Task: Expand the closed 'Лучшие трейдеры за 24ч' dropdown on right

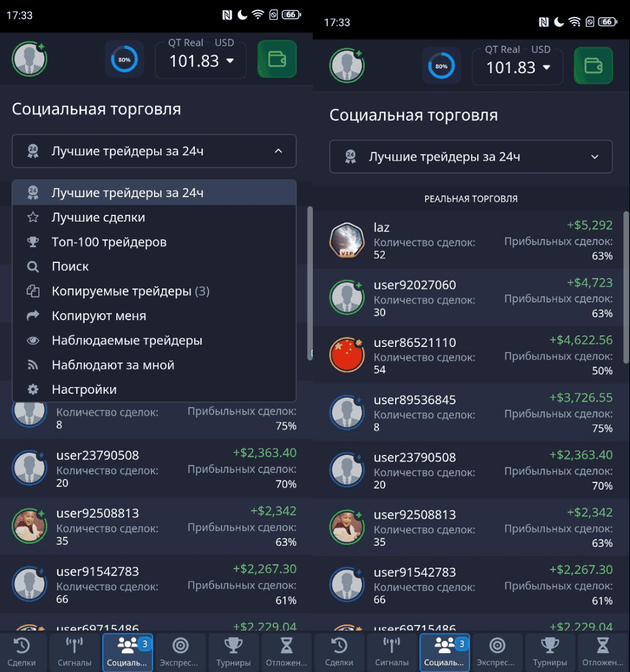Action: pyautogui.click(x=471, y=157)
